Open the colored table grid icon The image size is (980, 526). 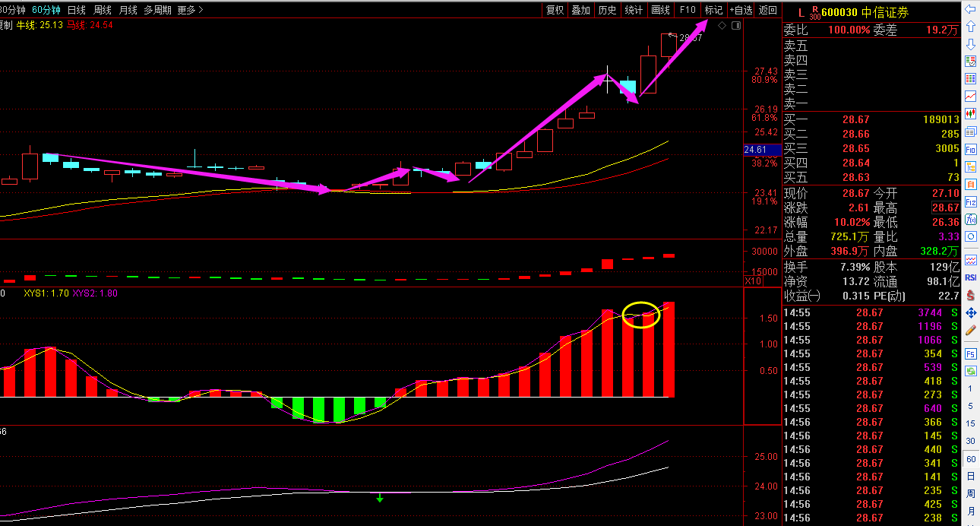[x=971, y=79]
